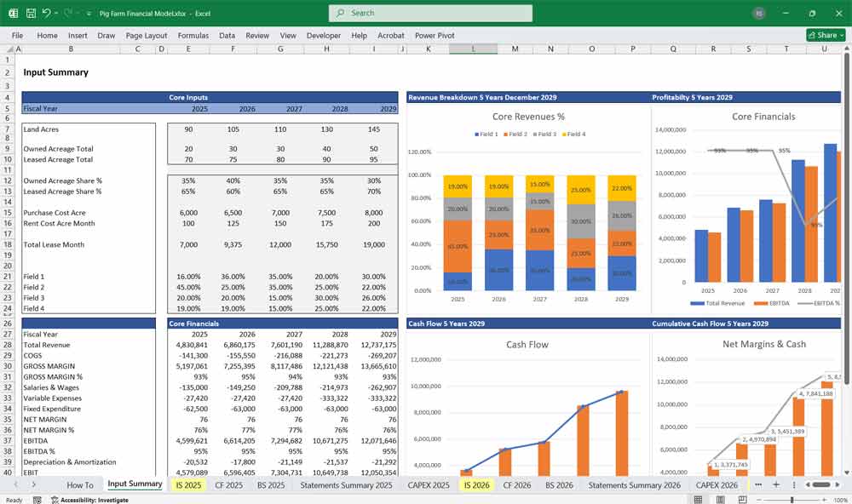Switch to the Formulas ribbon tab

click(193, 36)
